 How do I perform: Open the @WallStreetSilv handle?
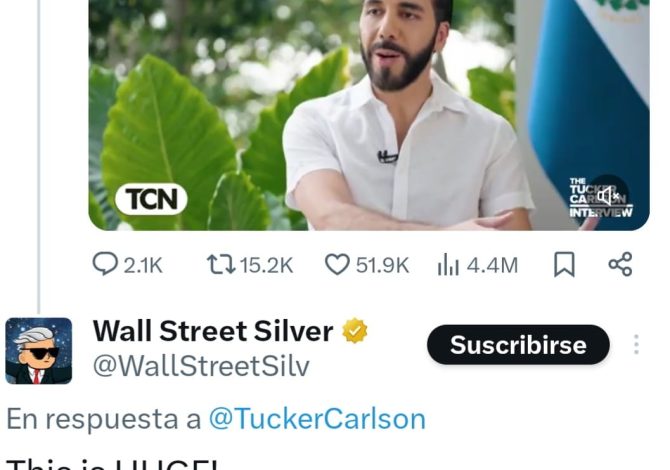(x=201, y=367)
